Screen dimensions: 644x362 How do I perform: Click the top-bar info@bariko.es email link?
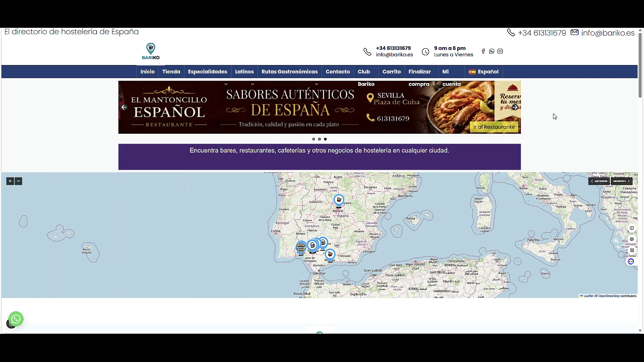coord(608,33)
